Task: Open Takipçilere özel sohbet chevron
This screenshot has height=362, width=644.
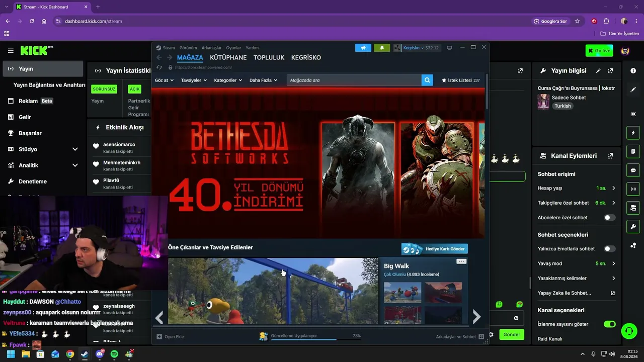Action: 613,203
